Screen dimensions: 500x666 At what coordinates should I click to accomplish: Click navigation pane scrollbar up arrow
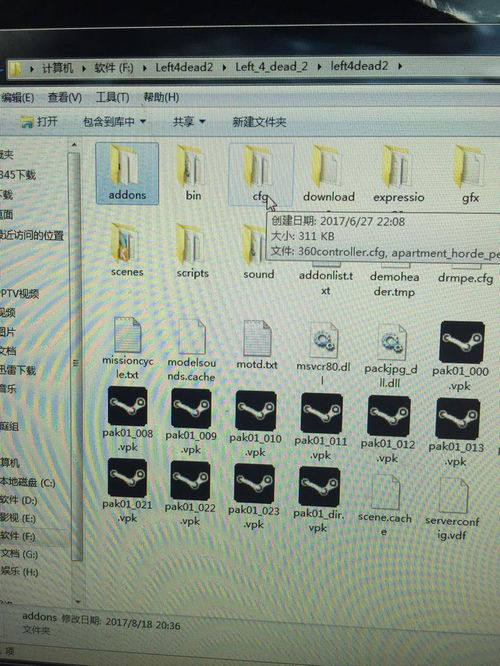[x=75, y=145]
